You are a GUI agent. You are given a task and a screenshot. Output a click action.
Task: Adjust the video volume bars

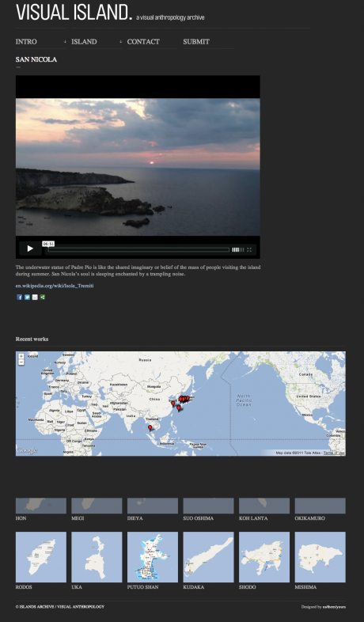tap(238, 249)
